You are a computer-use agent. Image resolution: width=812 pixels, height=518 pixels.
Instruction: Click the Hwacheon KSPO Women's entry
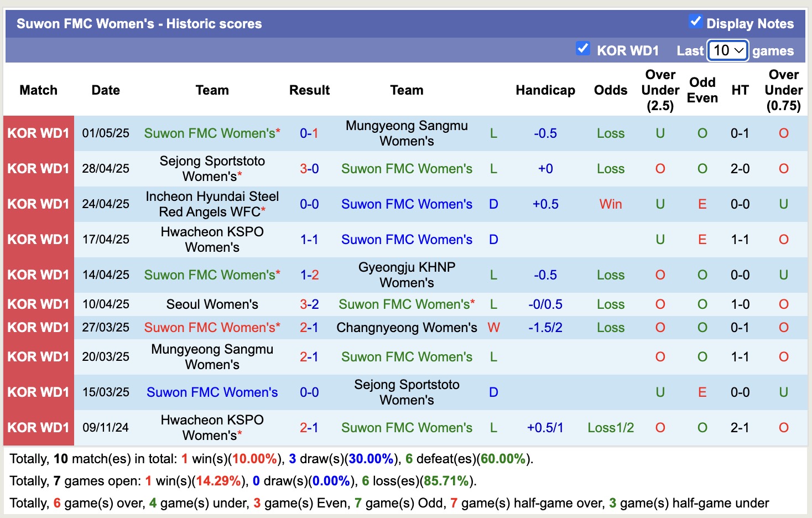pyautogui.click(x=212, y=239)
